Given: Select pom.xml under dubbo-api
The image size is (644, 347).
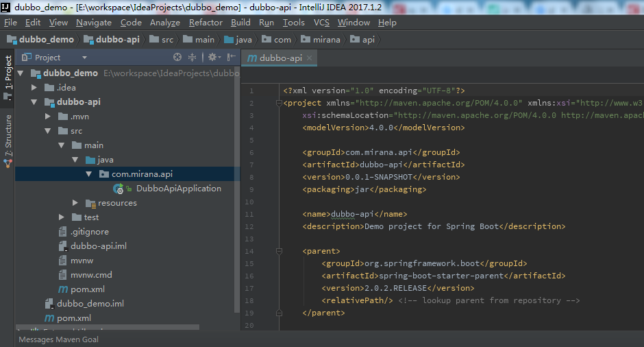Looking at the screenshot, I should click(88, 289).
